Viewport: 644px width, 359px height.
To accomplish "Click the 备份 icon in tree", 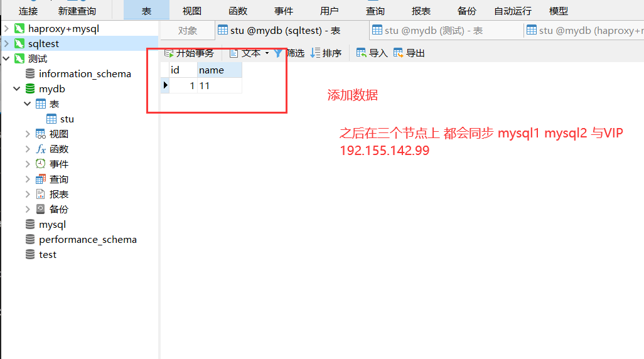I will pyautogui.click(x=41, y=210).
